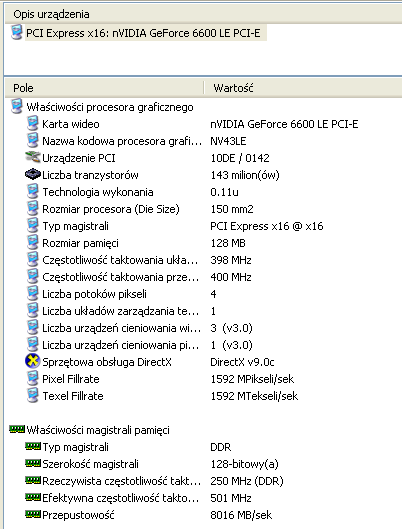Click the value 250 MHz (DDR)
The height and width of the screenshot is (529, 402).
247,481
